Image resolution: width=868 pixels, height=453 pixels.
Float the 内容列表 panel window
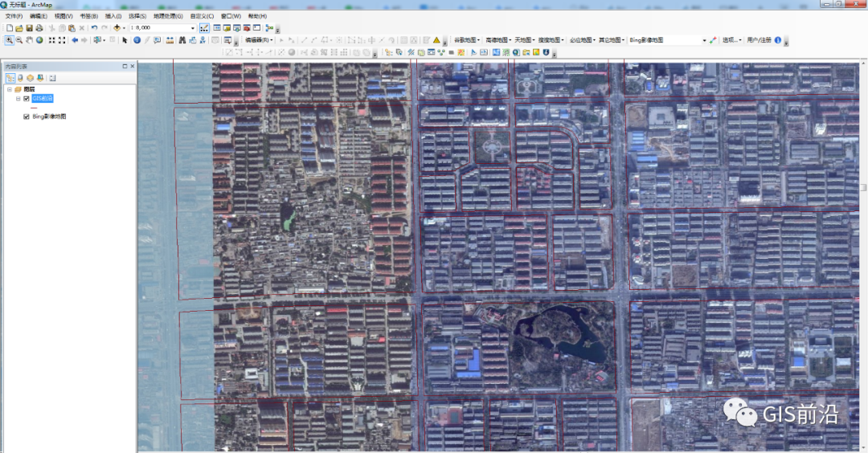125,66
